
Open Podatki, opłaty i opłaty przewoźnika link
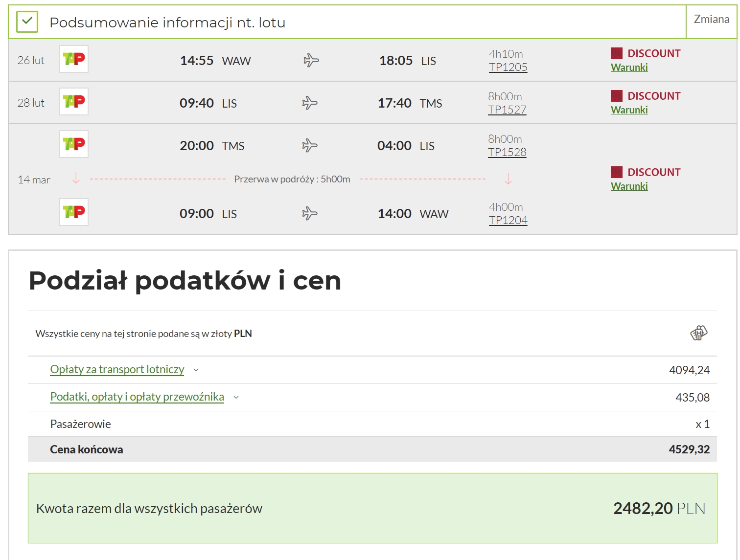click(x=137, y=397)
